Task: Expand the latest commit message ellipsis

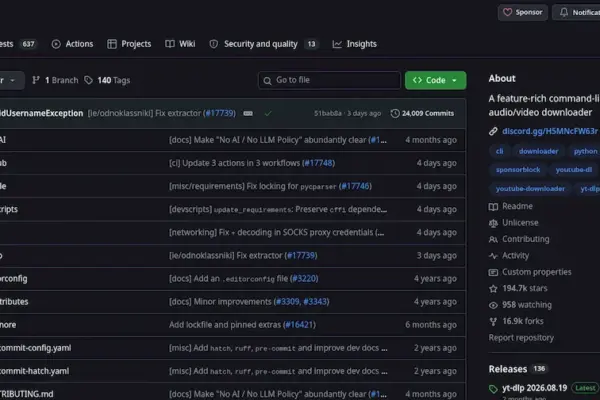Action: [248, 113]
